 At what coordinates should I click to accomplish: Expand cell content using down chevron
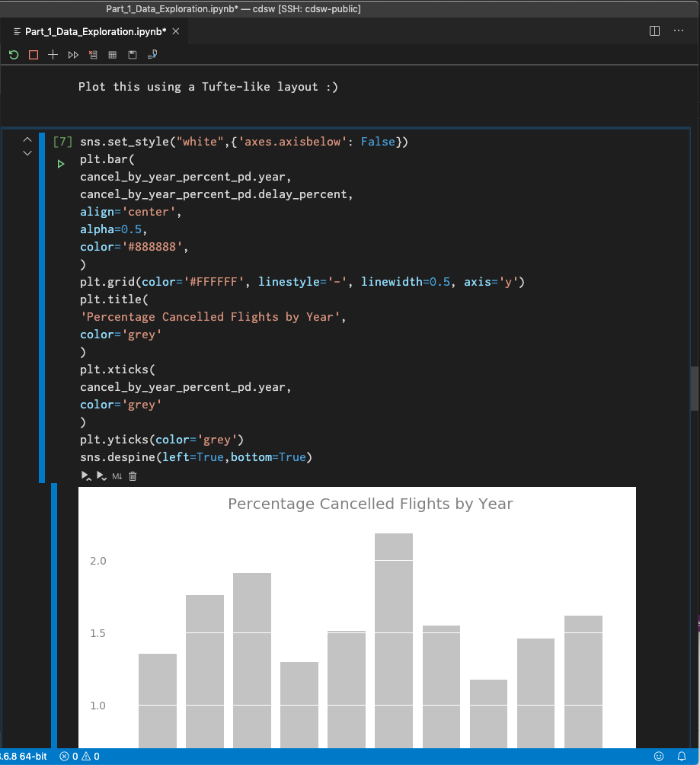click(x=27, y=152)
